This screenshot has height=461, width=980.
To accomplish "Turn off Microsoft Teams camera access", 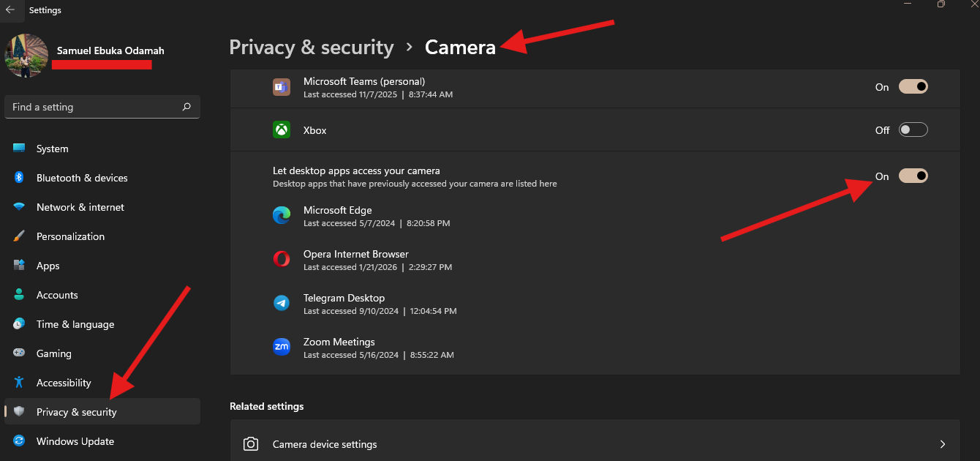I will (913, 86).
